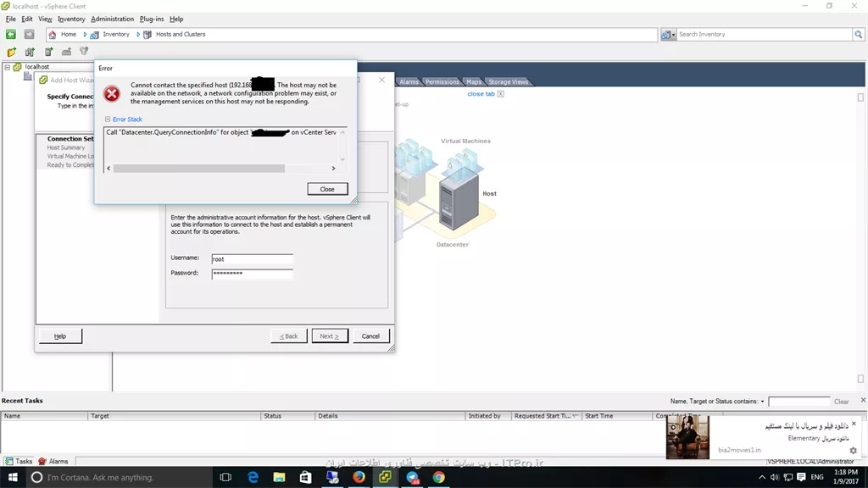Click the Windows Start button
Viewport: 868px width, 488px height.
click(x=13, y=477)
